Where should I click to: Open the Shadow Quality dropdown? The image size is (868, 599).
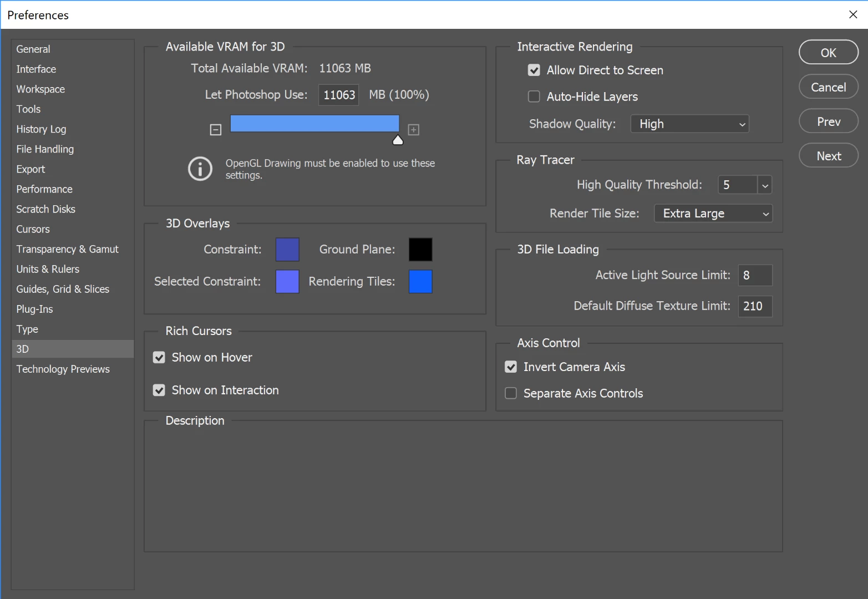click(x=690, y=124)
